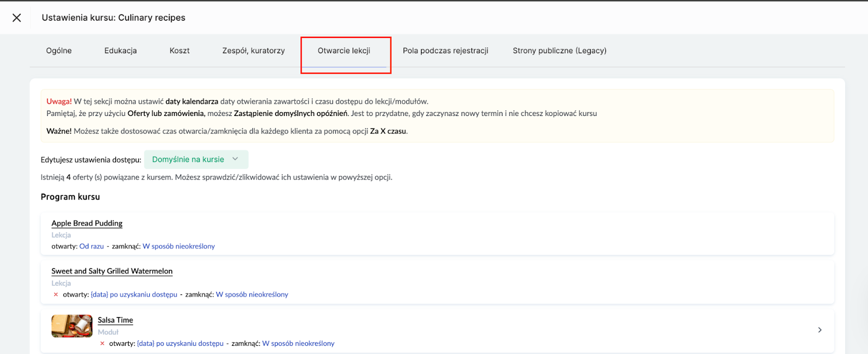
Task: Edit Apple Bread Pudding closing time W sposób nieokreślony
Action: 178,246
